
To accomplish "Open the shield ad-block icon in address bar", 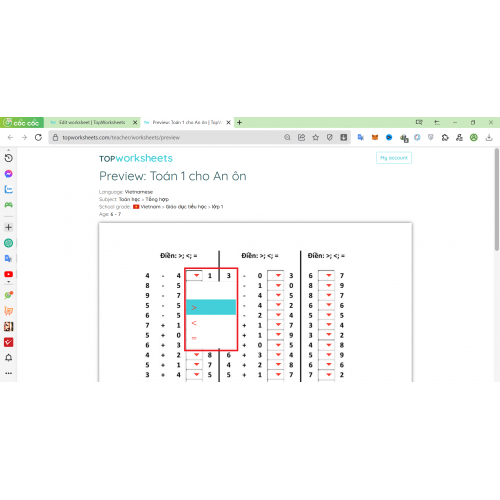I will point(330,137).
